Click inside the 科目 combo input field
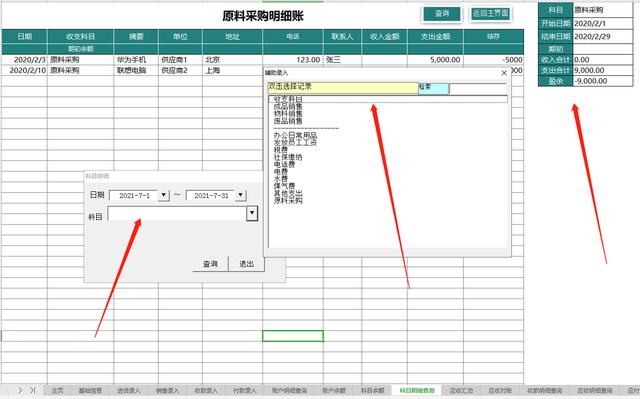This screenshot has width=640, height=399. click(x=177, y=213)
